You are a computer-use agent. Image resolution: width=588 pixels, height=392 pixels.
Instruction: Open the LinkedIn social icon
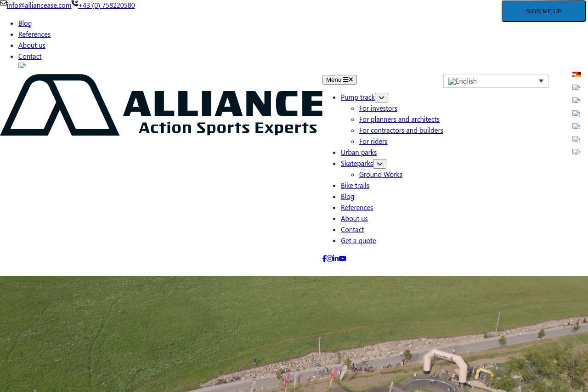[336, 259]
